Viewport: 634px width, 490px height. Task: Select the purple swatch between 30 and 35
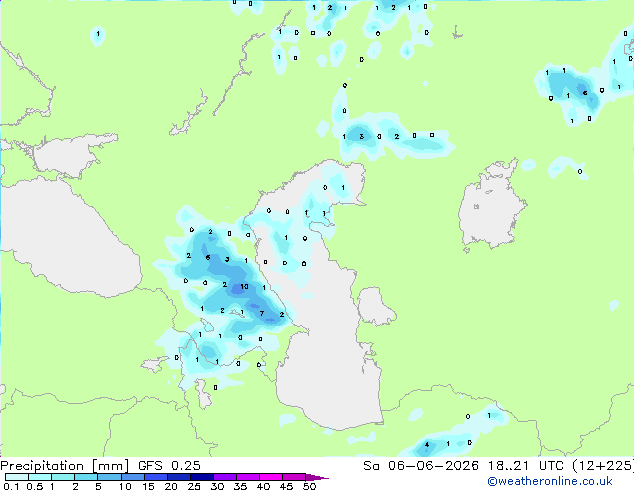pyautogui.click(x=225, y=477)
